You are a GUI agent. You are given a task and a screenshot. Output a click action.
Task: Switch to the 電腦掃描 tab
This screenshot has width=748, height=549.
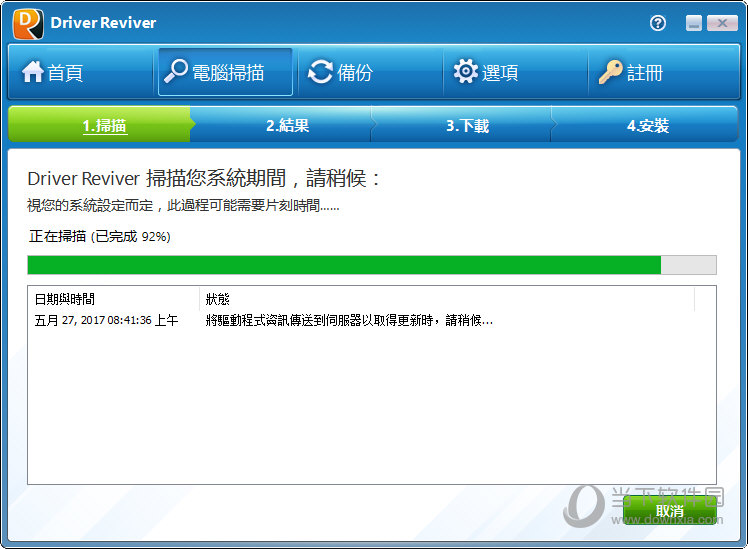click(225, 72)
